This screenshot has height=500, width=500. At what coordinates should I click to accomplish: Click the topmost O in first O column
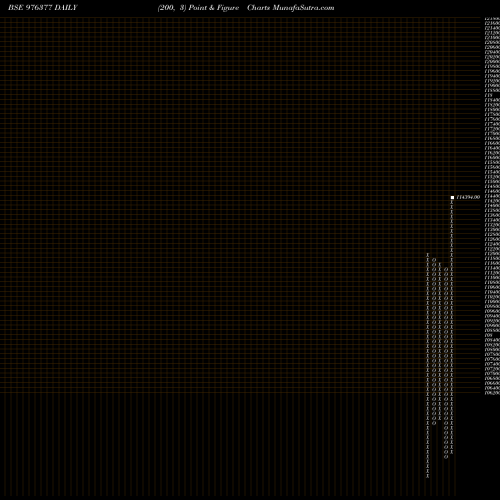click(434, 260)
